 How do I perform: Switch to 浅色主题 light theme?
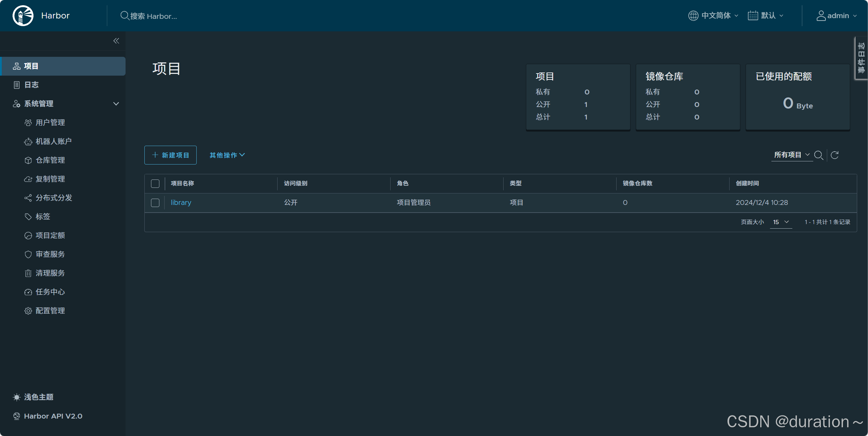point(38,397)
